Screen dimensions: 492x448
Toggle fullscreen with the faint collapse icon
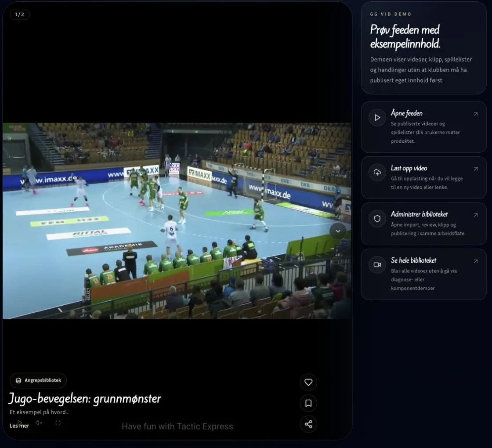58,423
